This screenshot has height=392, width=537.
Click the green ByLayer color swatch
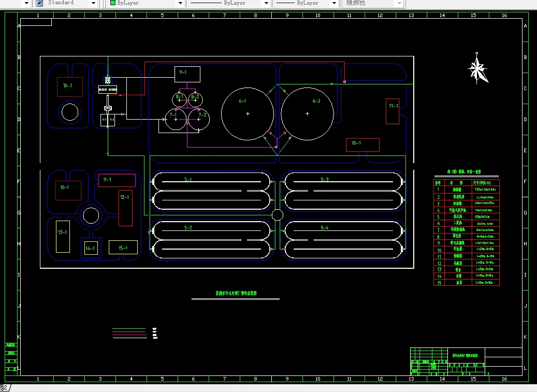pyautogui.click(x=113, y=3)
